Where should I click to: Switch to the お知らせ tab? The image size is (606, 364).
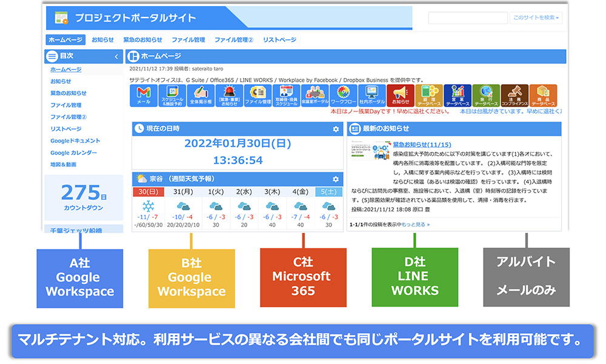pos(103,40)
